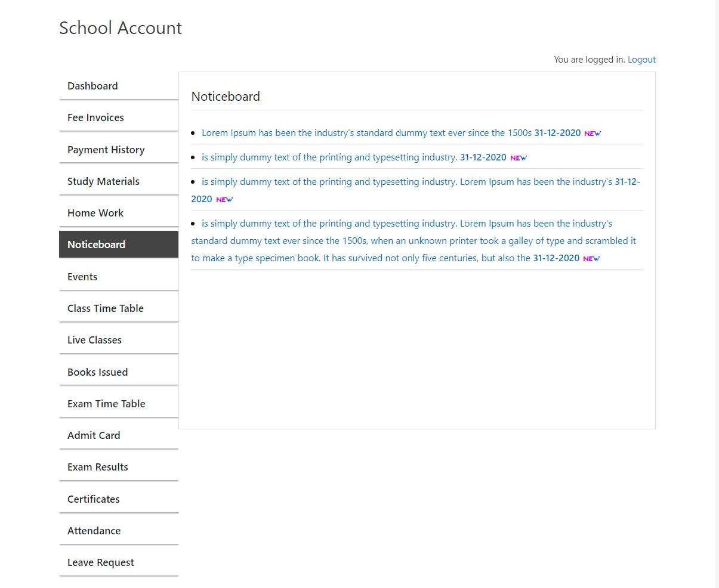Click the Logout link
The image size is (719, 588).
tap(641, 60)
